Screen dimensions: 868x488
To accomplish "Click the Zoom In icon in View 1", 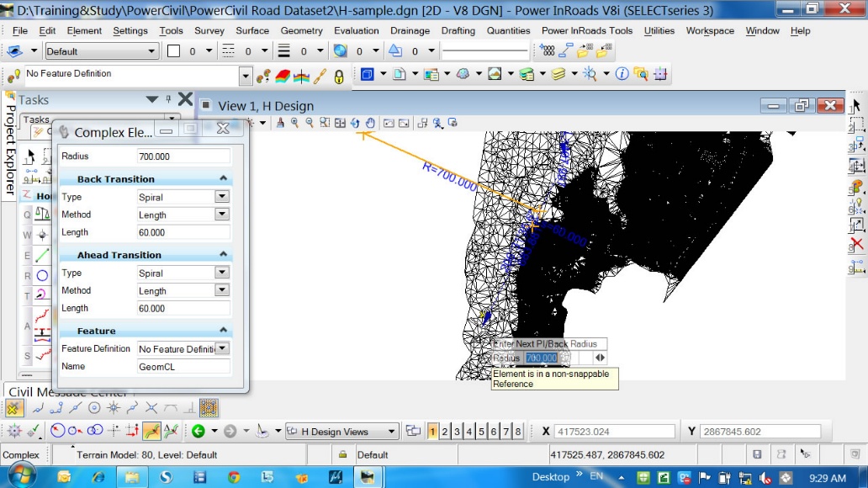I will (x=294, y=123).
